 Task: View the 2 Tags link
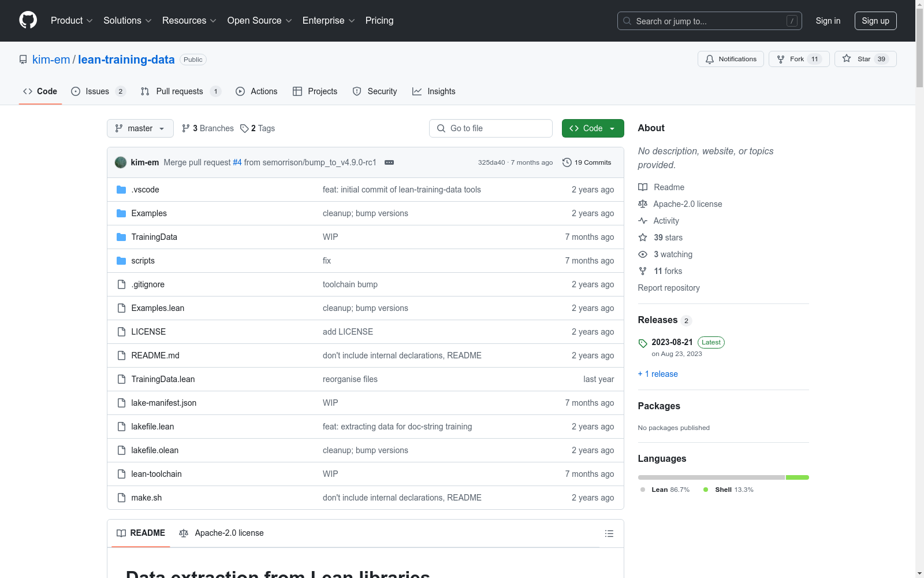258,128
